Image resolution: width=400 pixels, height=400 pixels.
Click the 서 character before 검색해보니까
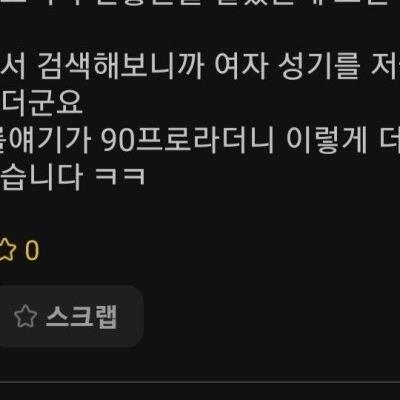13,66
